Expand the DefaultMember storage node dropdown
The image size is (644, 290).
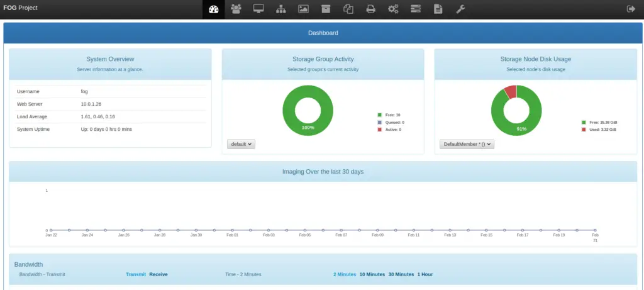click(467, 144)
